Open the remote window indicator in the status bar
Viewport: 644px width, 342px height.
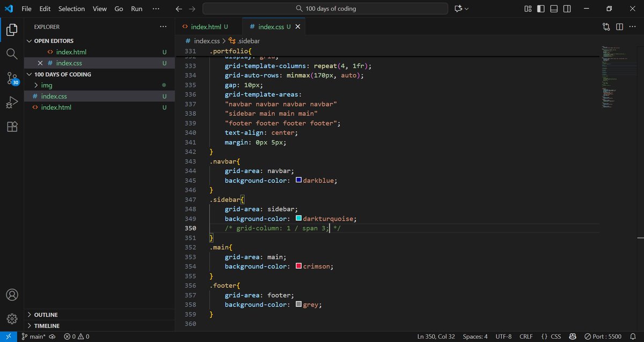coord(8,337)
